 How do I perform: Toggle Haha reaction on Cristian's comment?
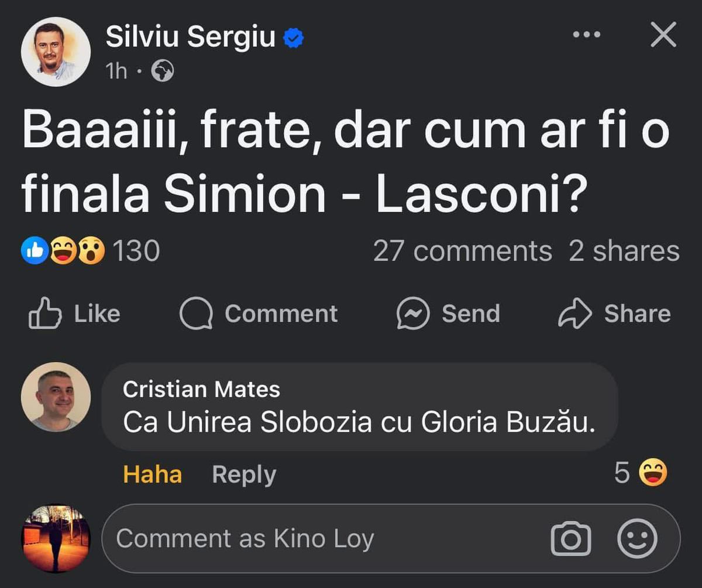151,474
